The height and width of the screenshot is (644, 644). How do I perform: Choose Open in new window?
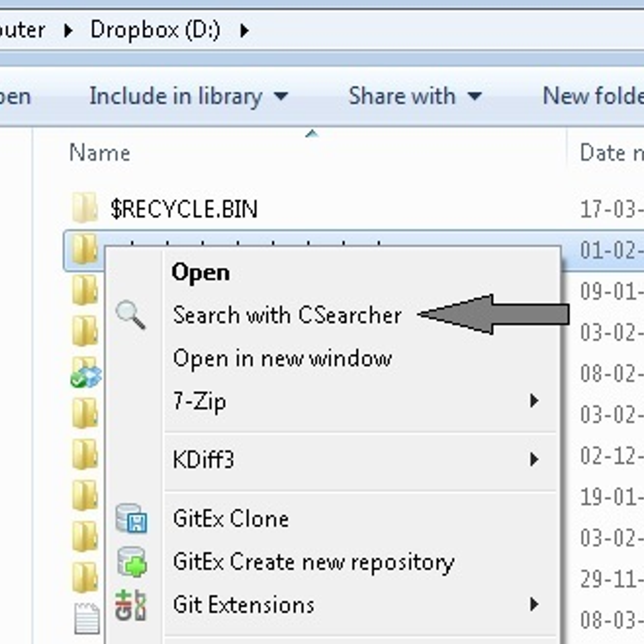(x=333, y=358)
